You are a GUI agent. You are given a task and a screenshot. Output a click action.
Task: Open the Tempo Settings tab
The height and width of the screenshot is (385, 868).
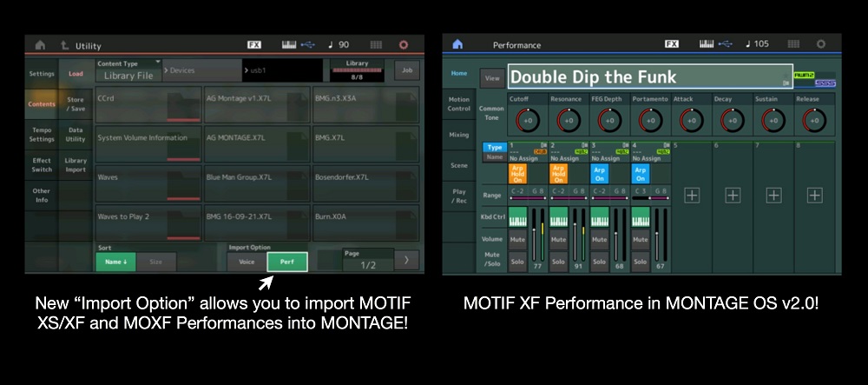[x=42, y=135]
